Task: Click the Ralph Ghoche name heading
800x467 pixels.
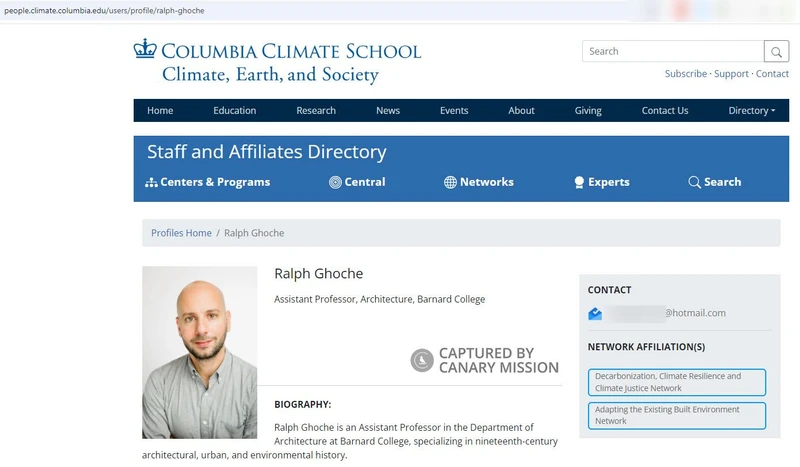Action: tap(318, 274)
